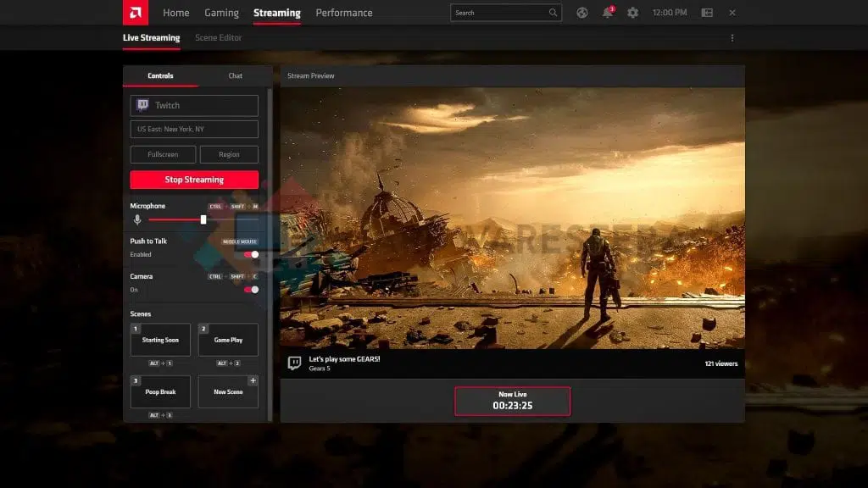Open the Gaming tab
This screenshot has width=868, height=488.
(221, 13)
